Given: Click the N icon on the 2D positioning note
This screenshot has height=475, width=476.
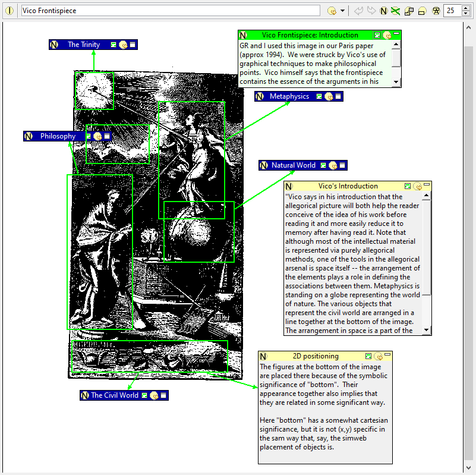Looking at the screenshot, I should tap(263, 356).
